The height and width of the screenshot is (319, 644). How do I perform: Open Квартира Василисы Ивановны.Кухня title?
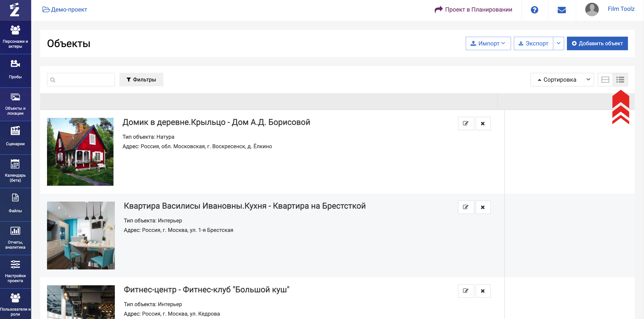[245, 206]
